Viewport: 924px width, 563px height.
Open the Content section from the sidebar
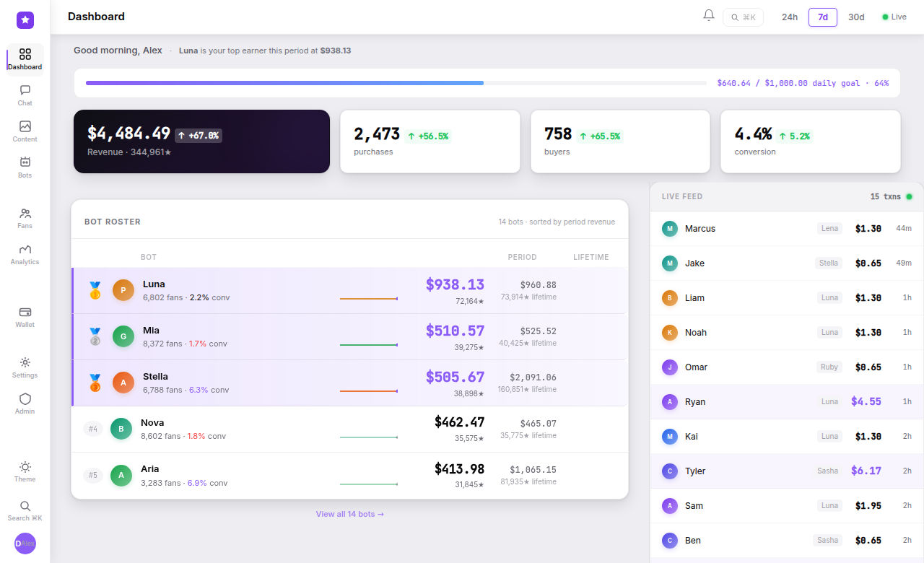pos(25,131)
